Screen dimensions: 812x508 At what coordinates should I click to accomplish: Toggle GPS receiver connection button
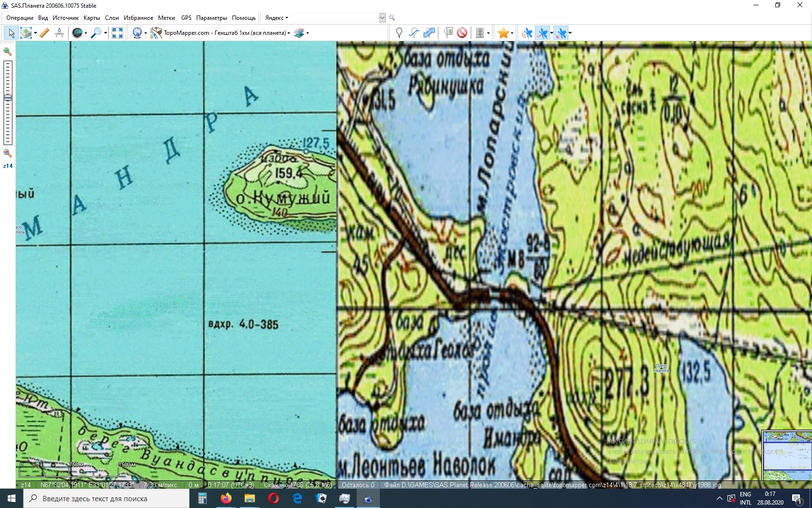tap(527, 33)
